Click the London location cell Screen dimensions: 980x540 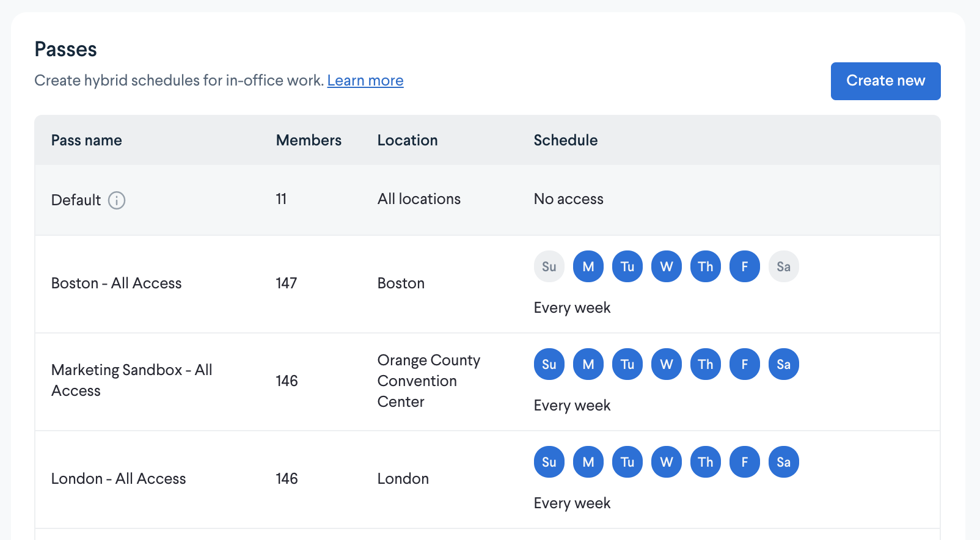click(x=403, y=478)
